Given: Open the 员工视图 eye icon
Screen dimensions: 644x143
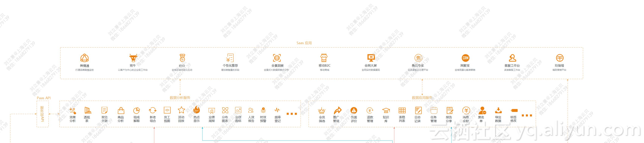Looking at the screenshot, I should coord(167,110).
